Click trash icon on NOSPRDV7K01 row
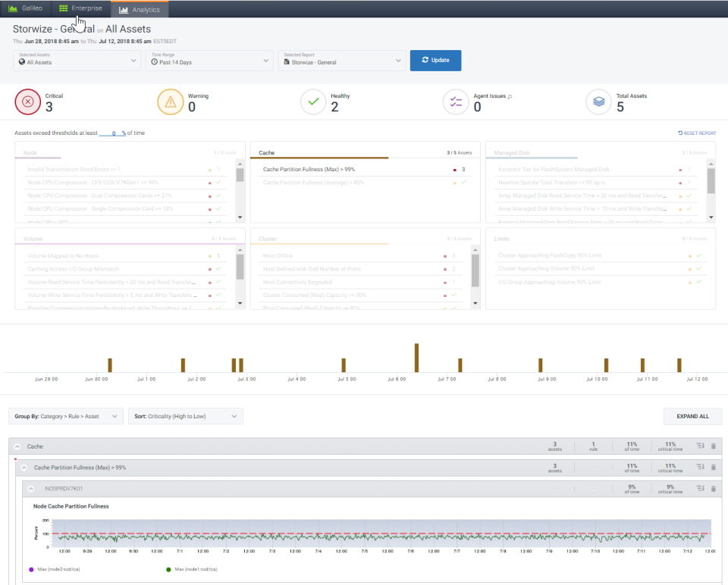728x585 pixels. (x=714, y=489)
